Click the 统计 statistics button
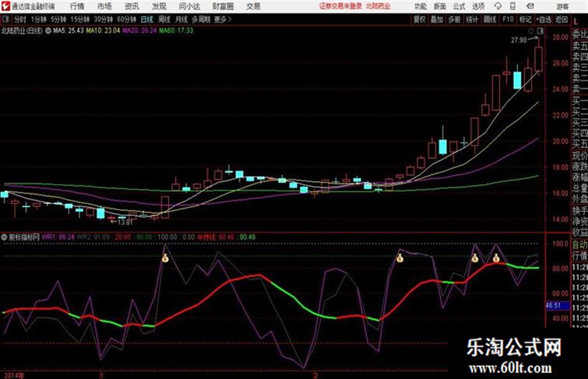This screenshot has width=588, height=379. [x=472, y=19]
